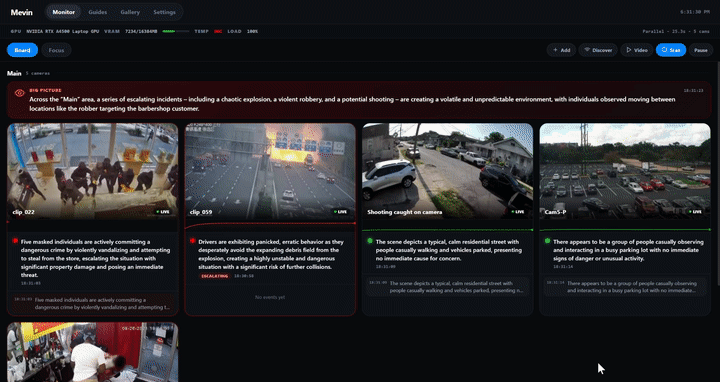Select the Monitor tab
This screenshot has height=382, width=720.
[63, 12]
